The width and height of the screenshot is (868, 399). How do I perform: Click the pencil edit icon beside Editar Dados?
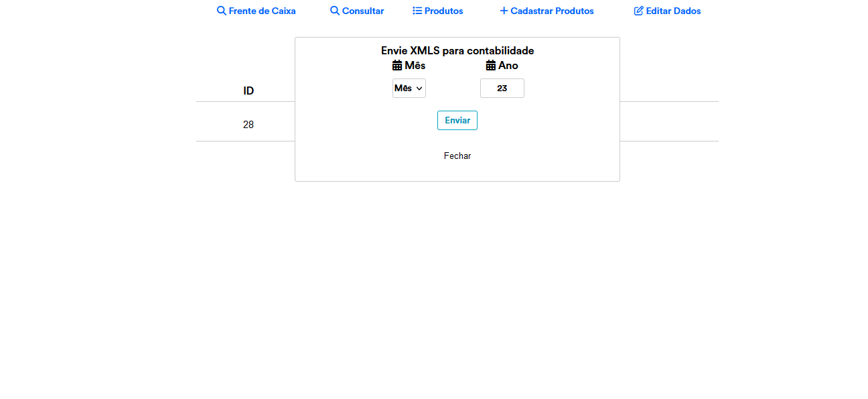(x=638, y=11)
